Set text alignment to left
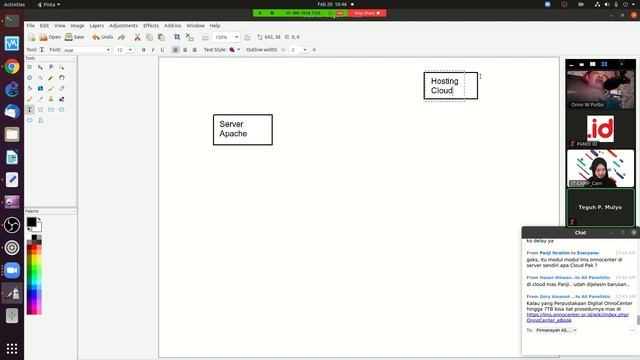Viewport: 640px width, 360px height. [176, 50]
